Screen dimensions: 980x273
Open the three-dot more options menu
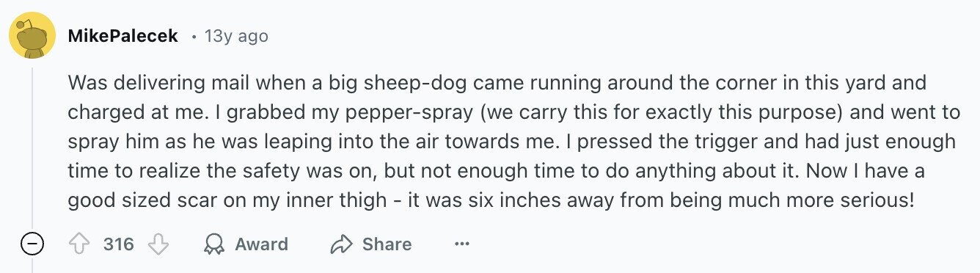[x=461, y=244]
